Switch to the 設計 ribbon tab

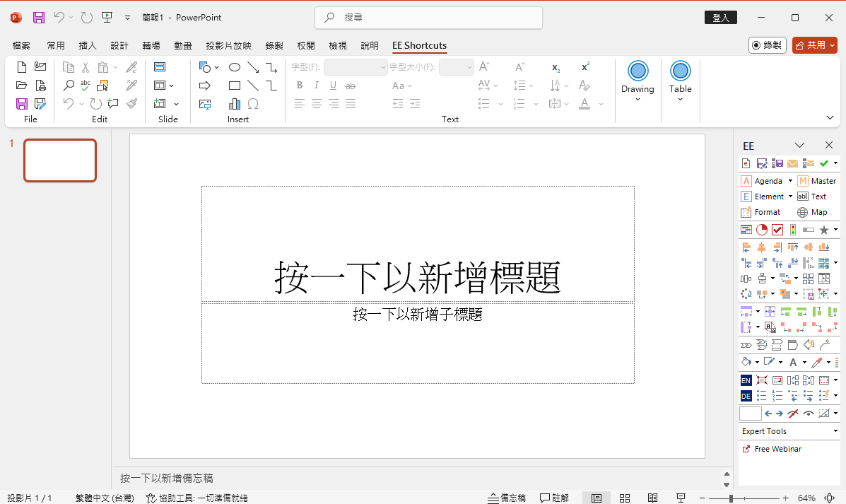119,45
